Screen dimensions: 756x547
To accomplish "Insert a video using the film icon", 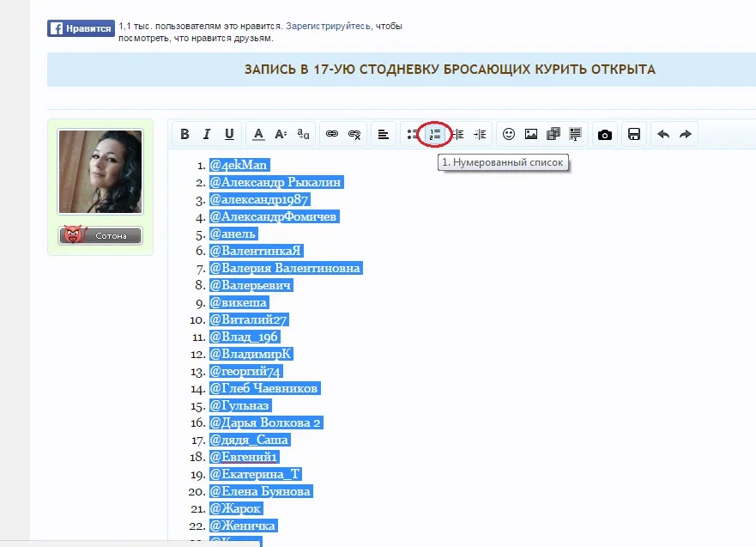I will click(x=552, y=134).
